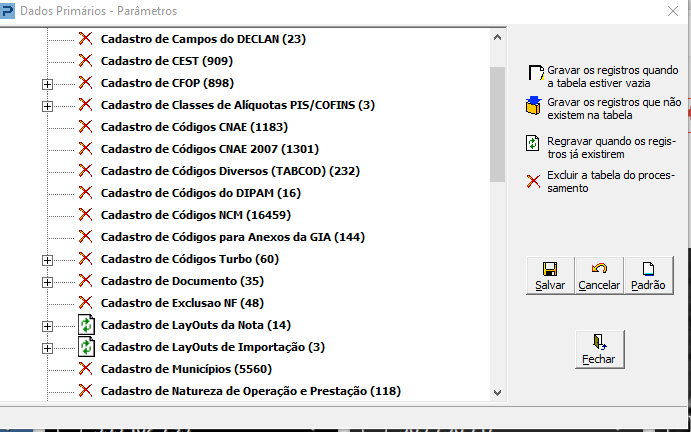Select the 'Excluir a tabela' red X legend icon
Screen dimensions: 691x432
pyautogui.click(x=533, y=181)
